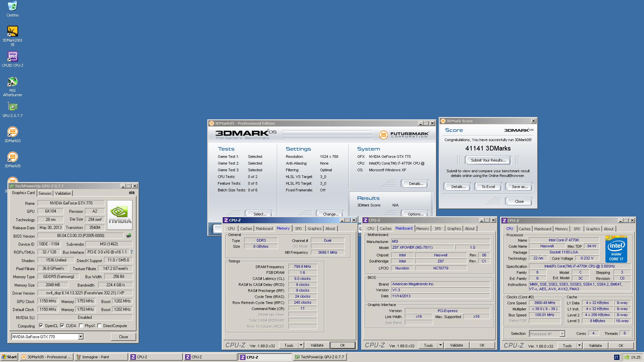Click Validate in CPU-Z CPU window
644x362 pixels.
click(595, 346)
